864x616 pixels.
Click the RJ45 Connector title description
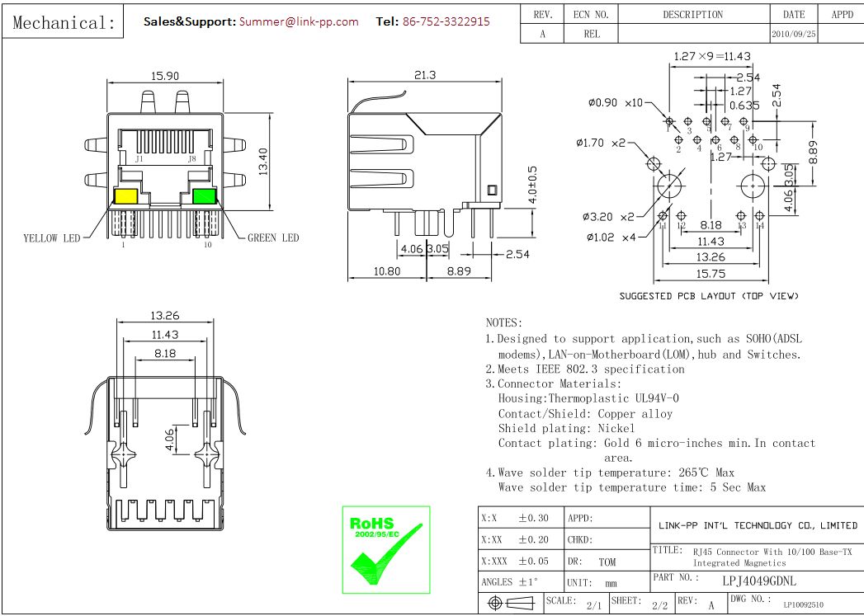(772, 557)
